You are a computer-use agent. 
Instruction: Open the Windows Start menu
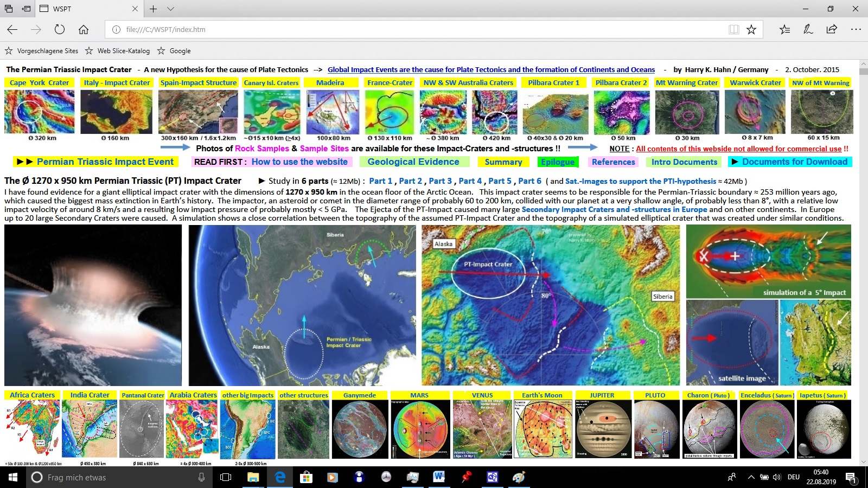pyautogui.click(x=13, y=477)
